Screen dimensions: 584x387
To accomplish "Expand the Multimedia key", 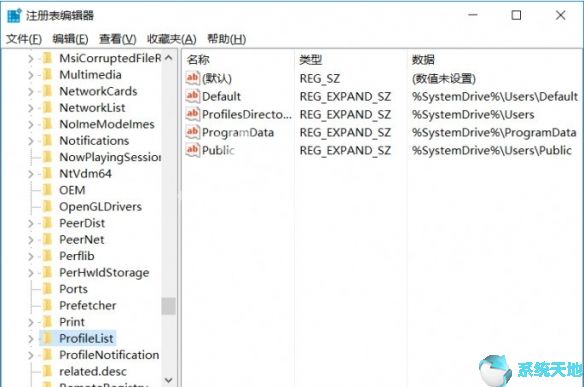I will pyautogui.click(x=31, y=75).
